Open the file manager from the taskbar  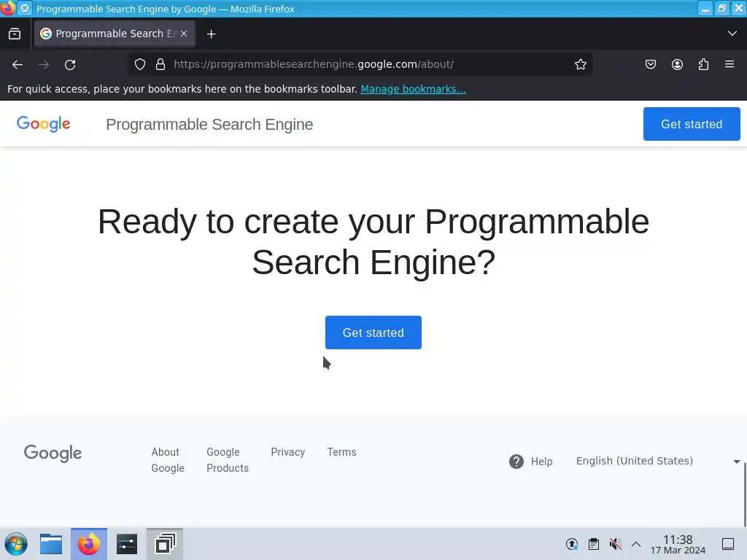(51, 544)
